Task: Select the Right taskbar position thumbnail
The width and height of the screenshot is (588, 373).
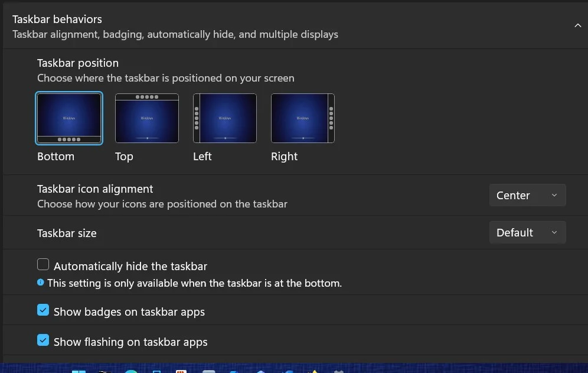Action: point(303,118)
